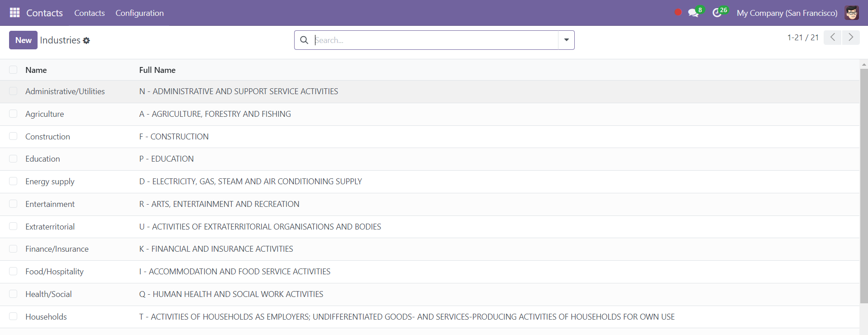
Task: Click the scrollbar up arrow
Action: pyautogui.click(x=864, y=64)
